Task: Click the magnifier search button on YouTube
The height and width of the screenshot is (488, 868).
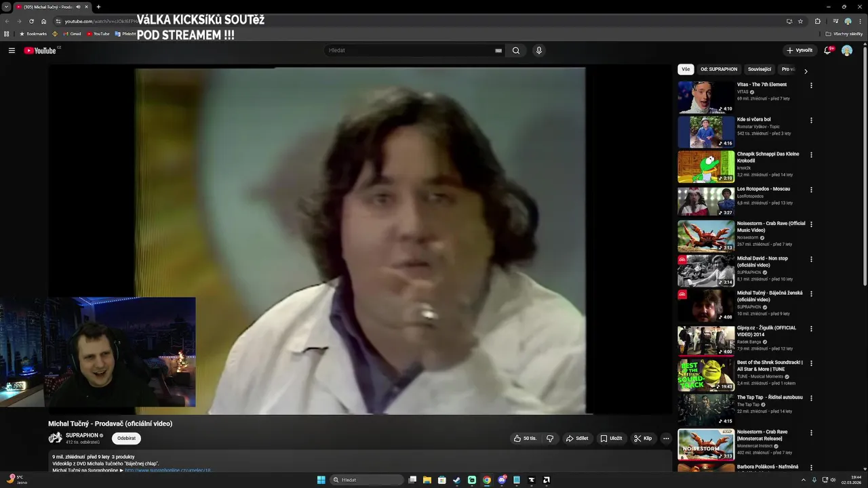Action: point(516,50)
